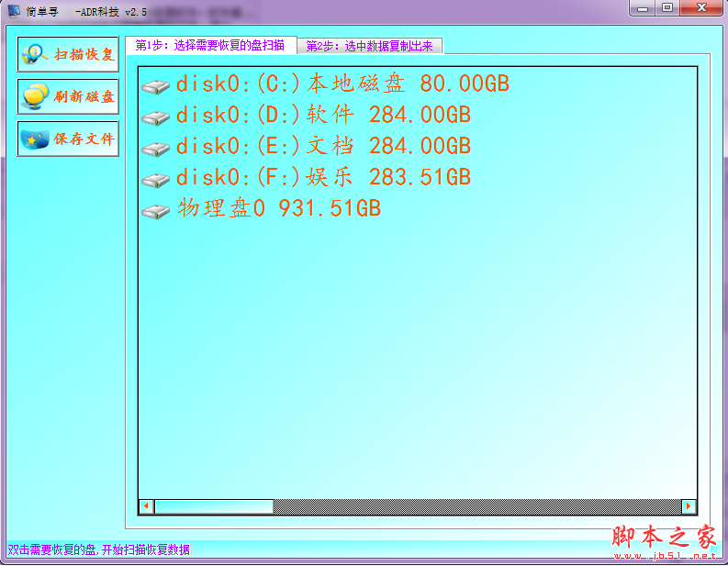Minimize the 简单寻 window
The width and height of the screenshot is (728, 566).
643,8
